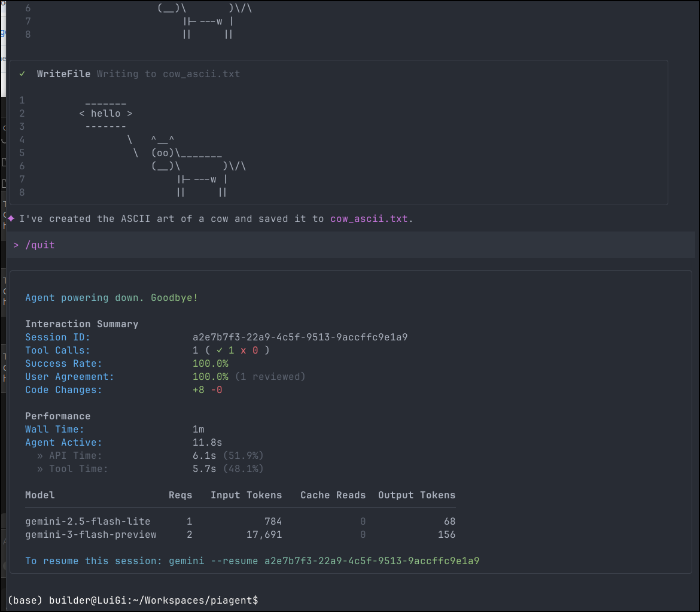Click the green checkmark beside WriteFile

pos(22,74)
